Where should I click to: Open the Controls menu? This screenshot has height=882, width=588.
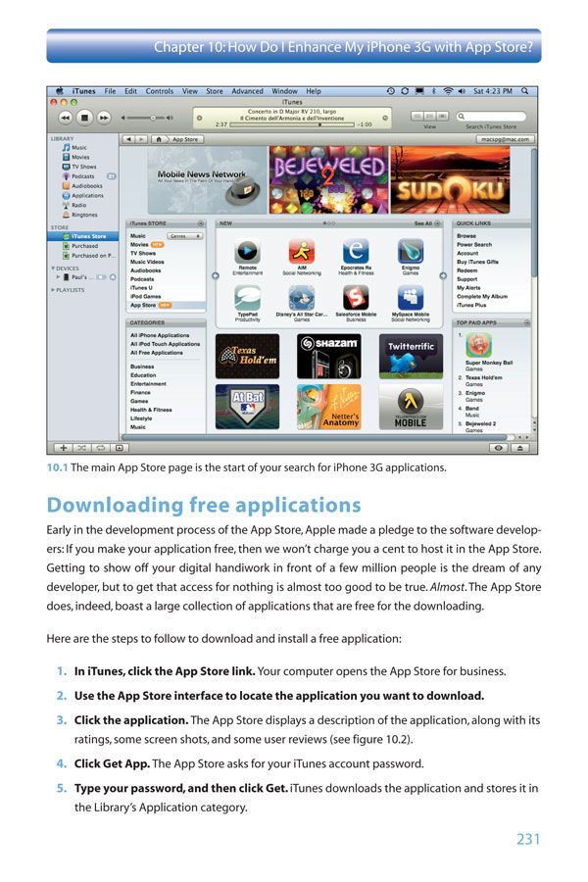159,91
